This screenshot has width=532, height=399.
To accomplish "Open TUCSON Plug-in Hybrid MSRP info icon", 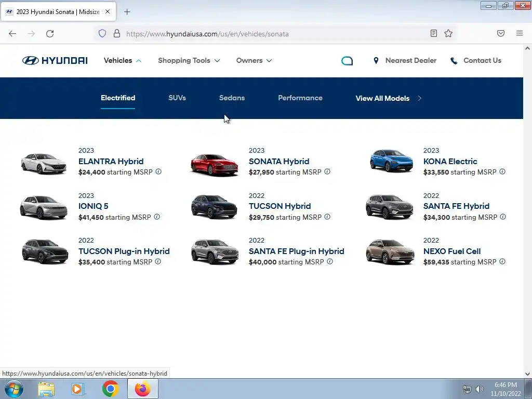I will point(158,262).
